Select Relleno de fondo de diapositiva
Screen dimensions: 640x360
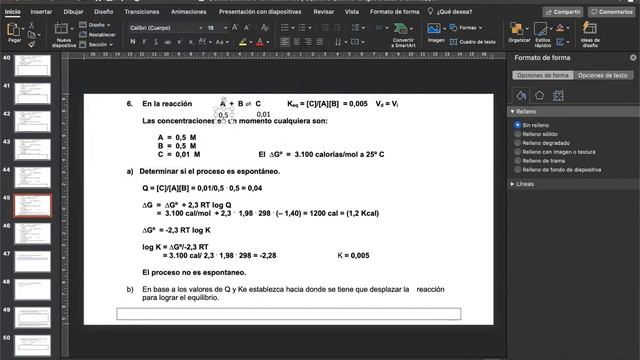pyautogui.click(x=518, y=170)
